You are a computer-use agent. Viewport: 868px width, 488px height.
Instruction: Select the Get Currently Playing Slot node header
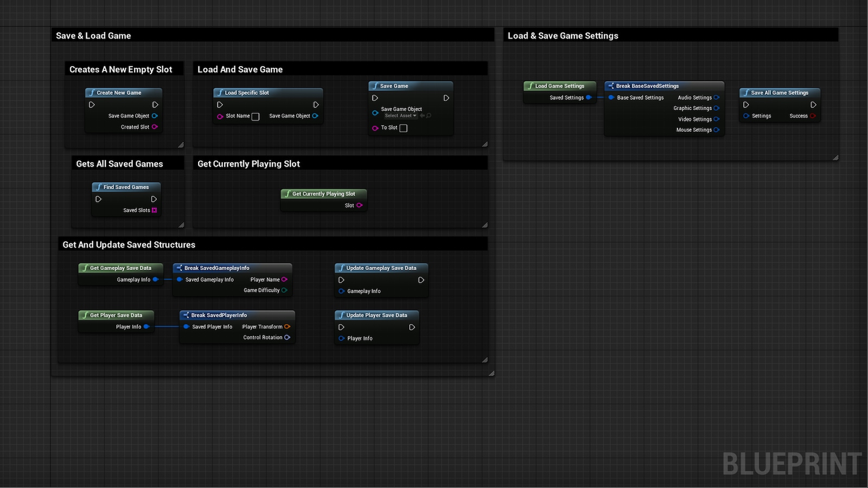pos(324,194)
